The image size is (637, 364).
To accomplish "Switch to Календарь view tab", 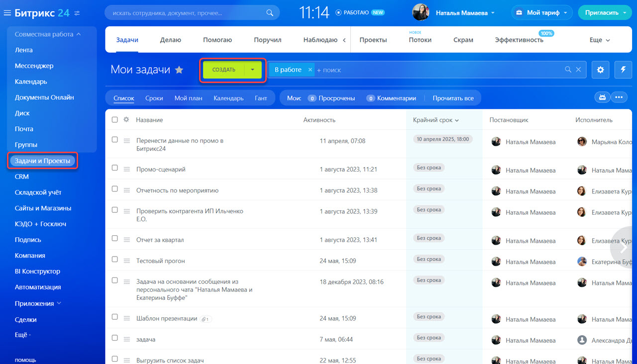I will point(228,98).
